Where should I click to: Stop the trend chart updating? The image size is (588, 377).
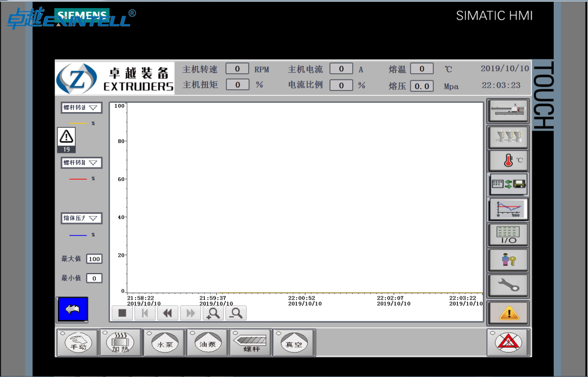(122, 313)
